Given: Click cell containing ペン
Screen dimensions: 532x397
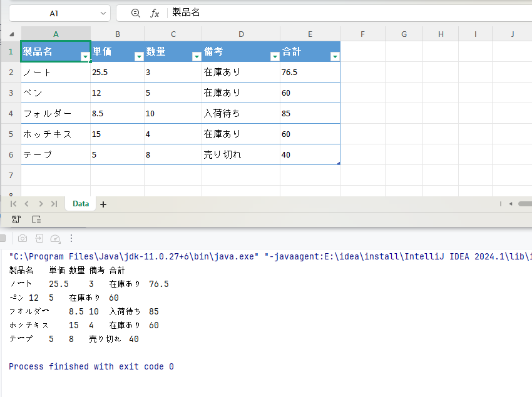Looking at the screenshot, I should click(x=56, y=93).
